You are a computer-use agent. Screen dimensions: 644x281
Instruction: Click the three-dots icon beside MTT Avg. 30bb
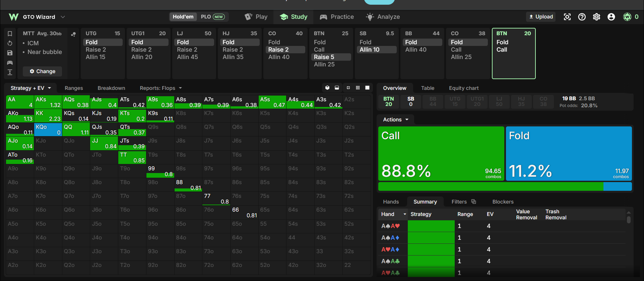[x=73, y=34]
